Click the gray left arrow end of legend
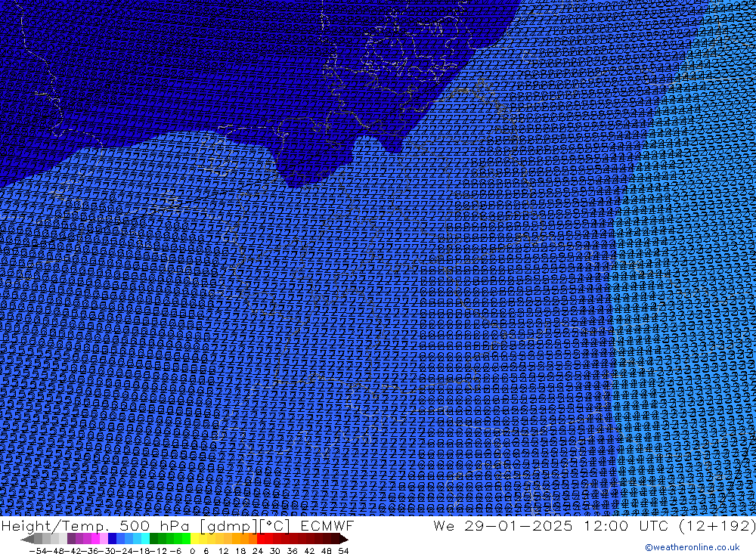The width and height of the screenshot is (756, 554). point(27,539)
